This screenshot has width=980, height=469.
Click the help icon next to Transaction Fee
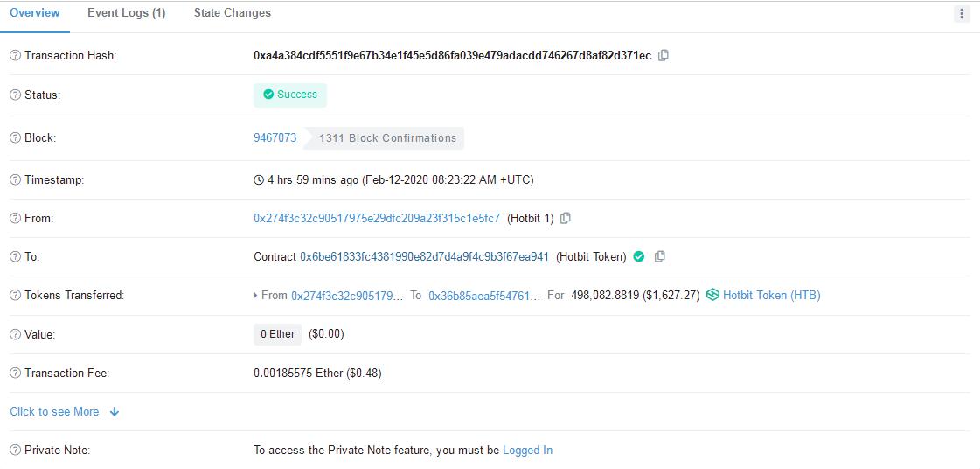click(x=16, y=374)
